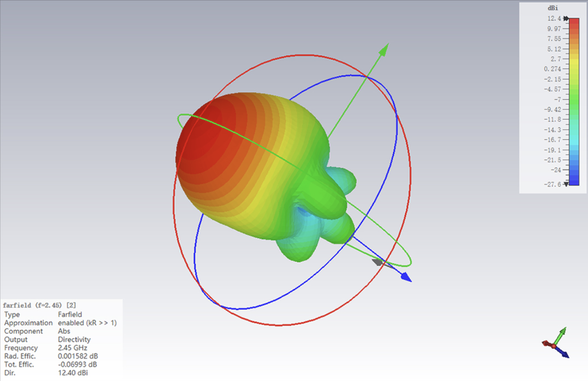Click the green axis arrowhead in the plot

click(x=383, y=49)
